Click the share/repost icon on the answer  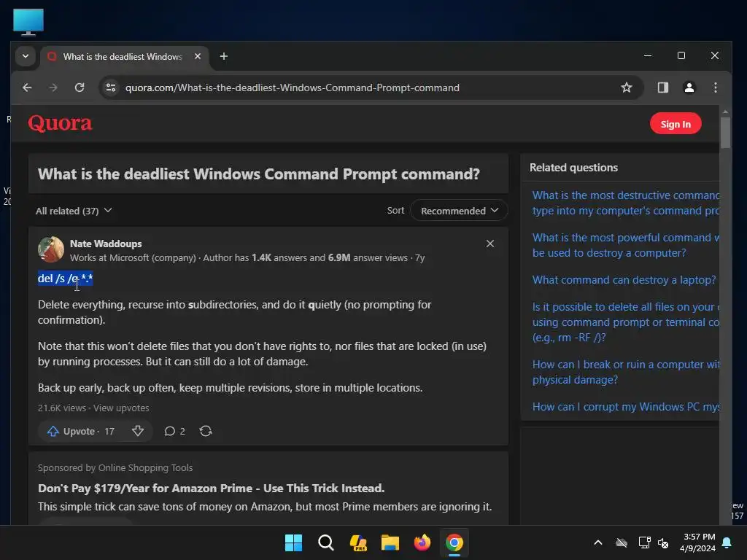click(206, 431)
